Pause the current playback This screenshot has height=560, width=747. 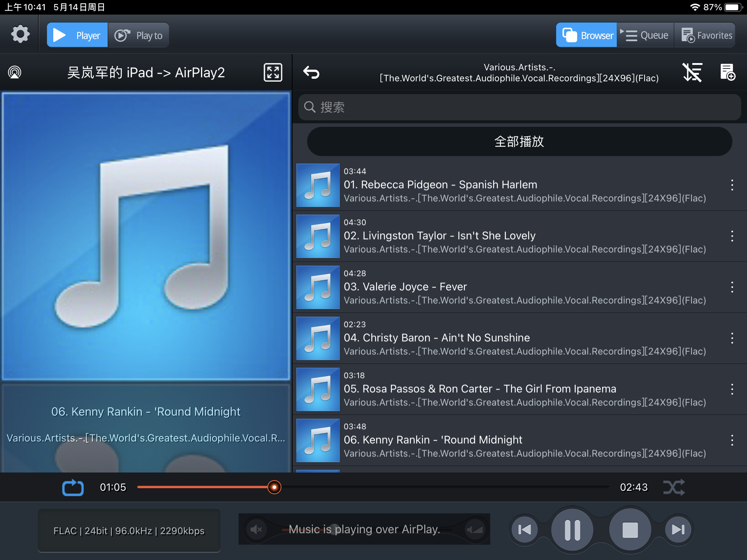(572, 529)
